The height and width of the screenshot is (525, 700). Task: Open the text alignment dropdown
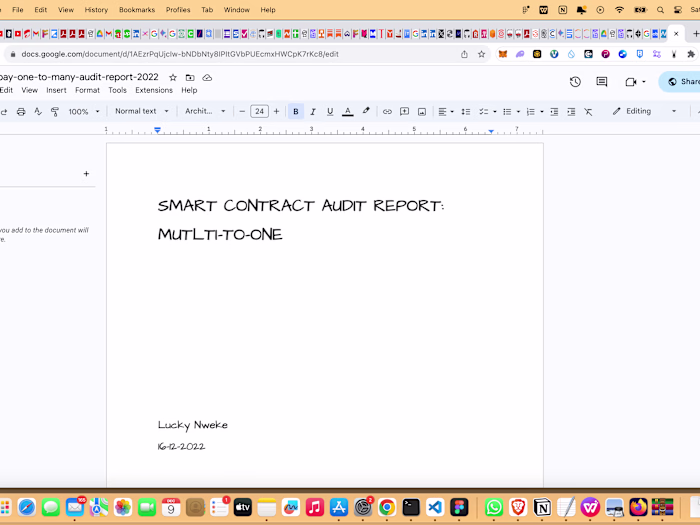pyautogui.click(x=446, y=112)
